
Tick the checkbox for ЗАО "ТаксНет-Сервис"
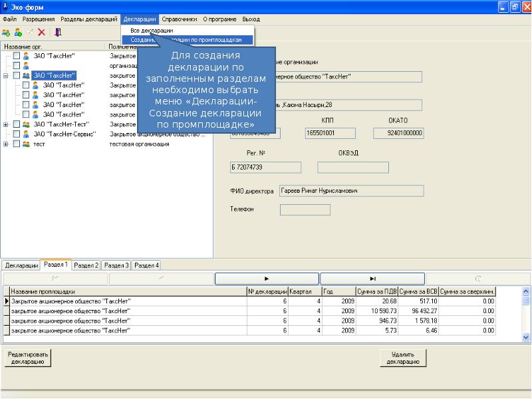pos(17,134)
